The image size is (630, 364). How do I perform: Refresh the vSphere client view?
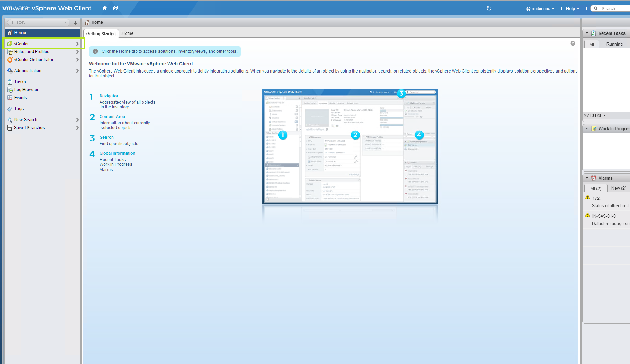tap(489, 8)
